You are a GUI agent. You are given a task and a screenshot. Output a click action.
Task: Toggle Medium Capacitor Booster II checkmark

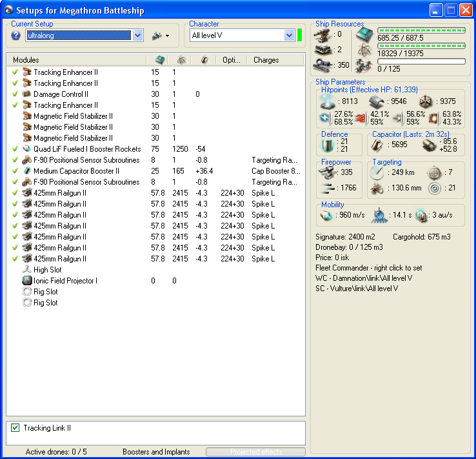pyautogui.click(x=15, y=170)
